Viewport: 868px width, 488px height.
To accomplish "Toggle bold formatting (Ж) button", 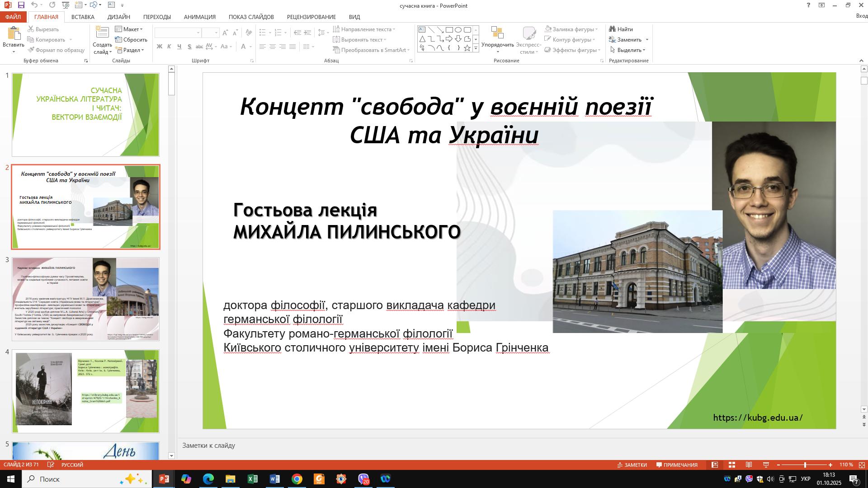I will 159,47.
